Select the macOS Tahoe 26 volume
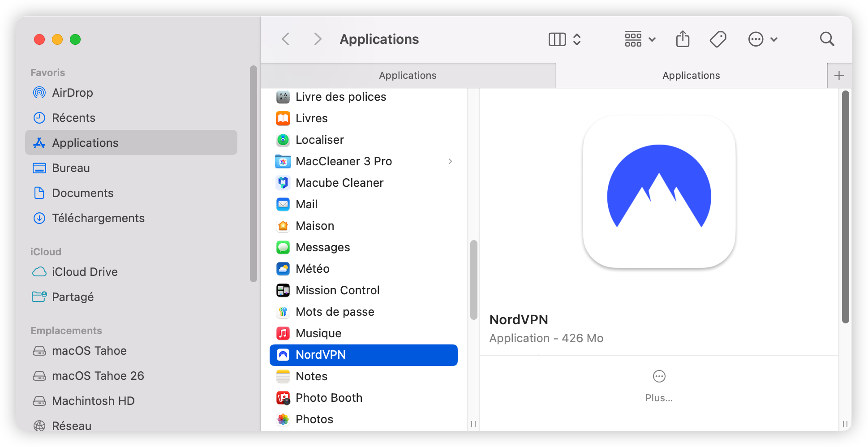 point(131,376)
